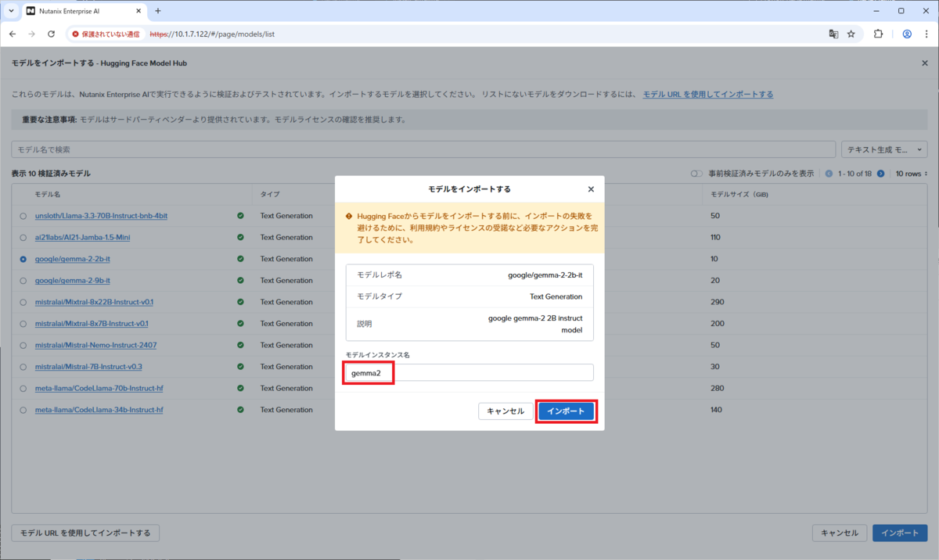Click the browser back arrow
The height and width of the screenshot is (560, 939).
13,34
